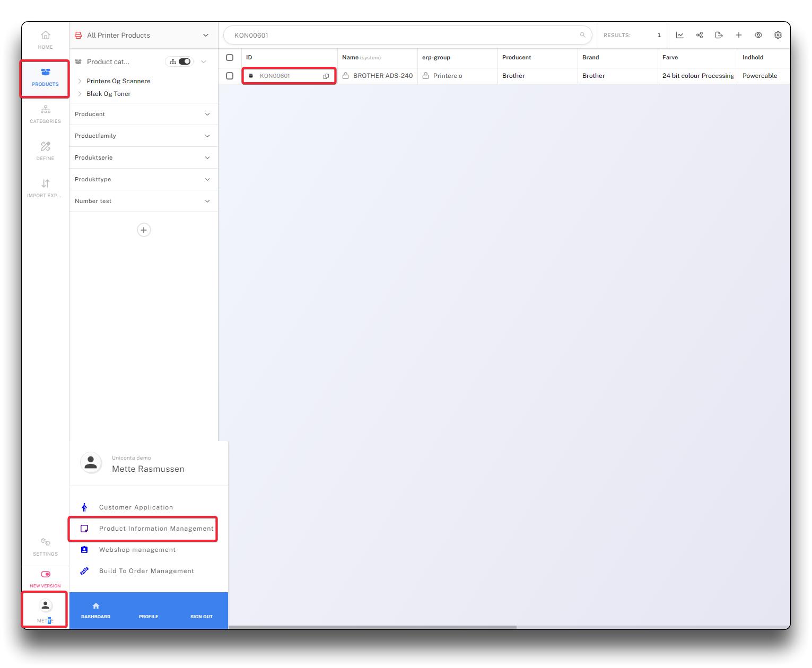
Task: Go to Categories in the sidebar
Action: (46, 114)
